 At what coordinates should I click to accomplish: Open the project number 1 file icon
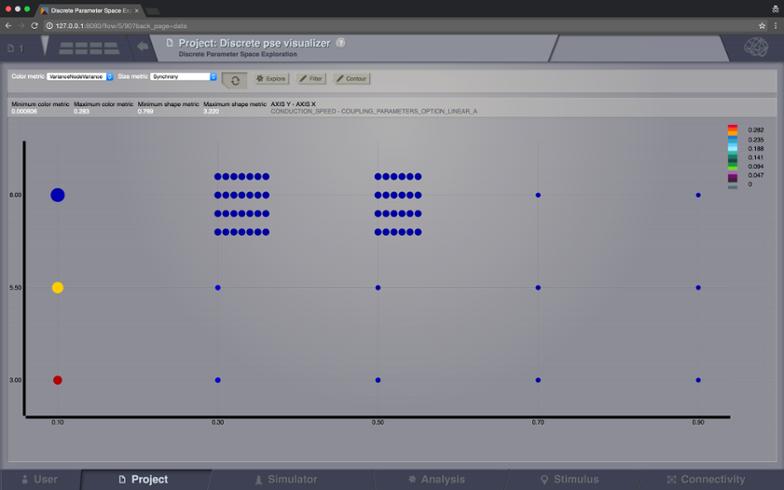coord(14,47)
